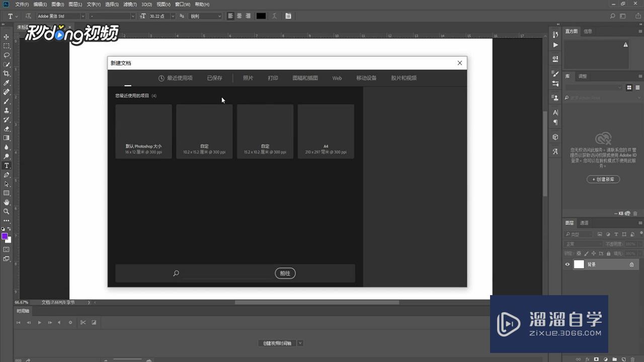The width and height of the screenshot is (644, 362).
Task: Click the purple foreground color swatch
Action: pyautogui.click(x=5, y=236)
